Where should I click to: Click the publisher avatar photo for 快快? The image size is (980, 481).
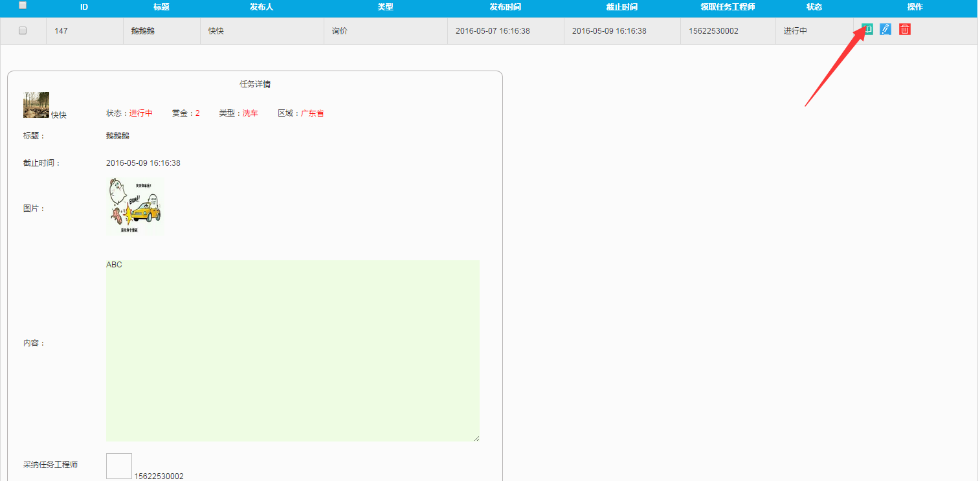coord(36,105)
